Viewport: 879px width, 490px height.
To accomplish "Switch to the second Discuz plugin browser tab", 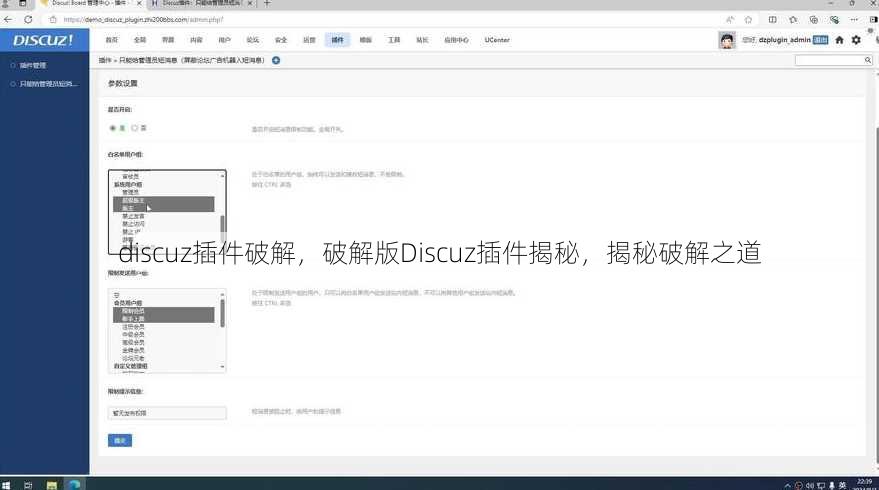I will pos(202,3).
